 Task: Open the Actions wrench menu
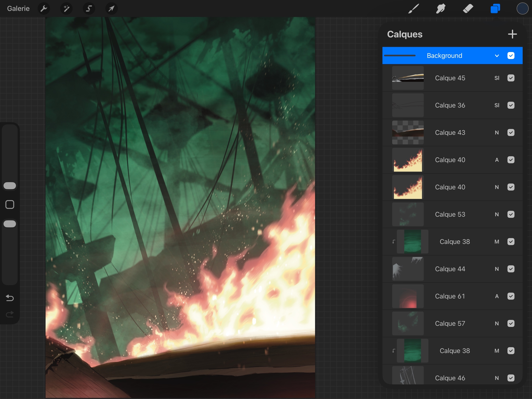point(44,9)
